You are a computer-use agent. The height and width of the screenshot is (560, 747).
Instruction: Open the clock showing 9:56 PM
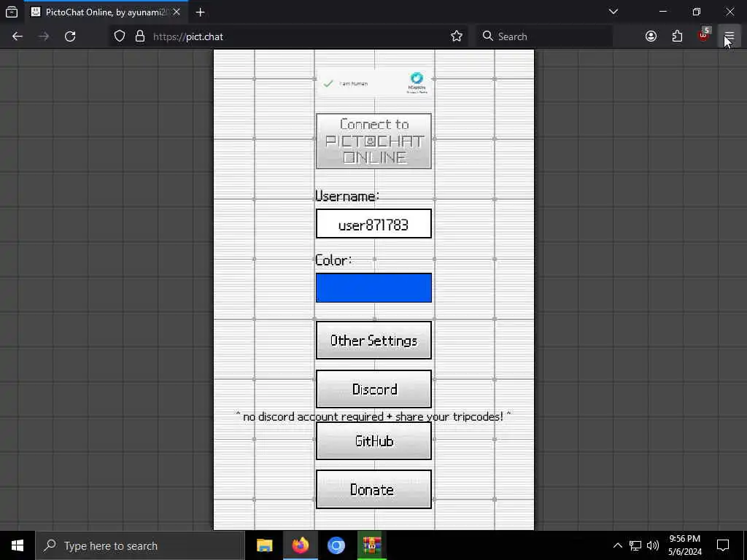[684, 545]
